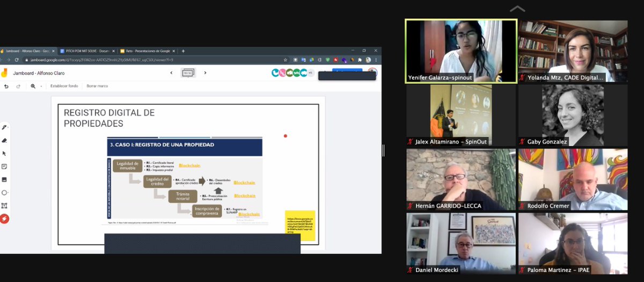Go to the previous Jamboard frame

pos(171,73)
